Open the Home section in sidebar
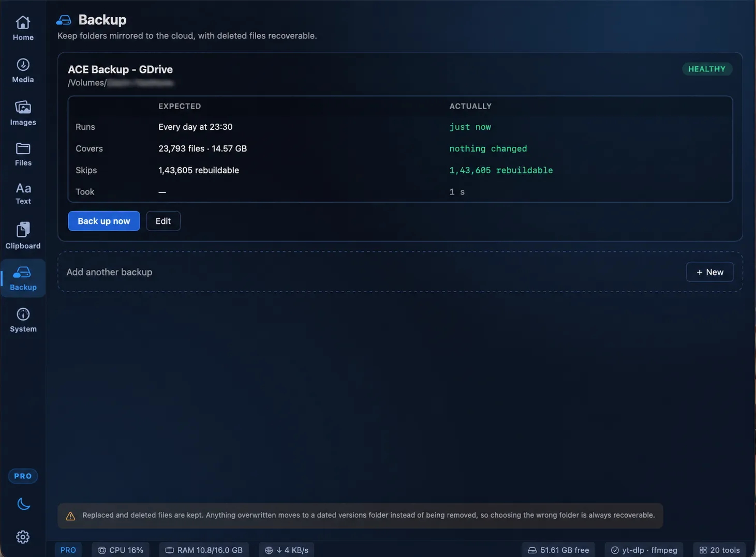This screenshot has height=557, width=756. [23, 28]
